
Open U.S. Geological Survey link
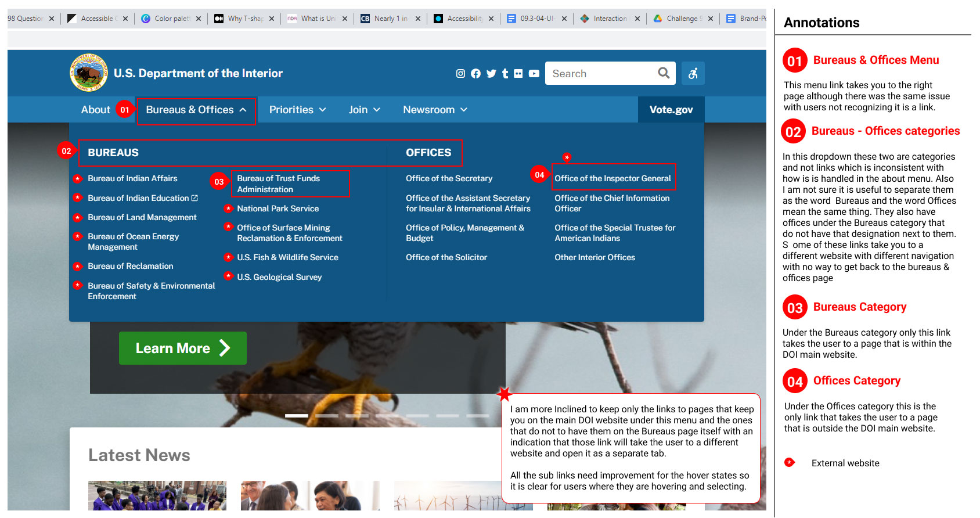coord(279,277)
